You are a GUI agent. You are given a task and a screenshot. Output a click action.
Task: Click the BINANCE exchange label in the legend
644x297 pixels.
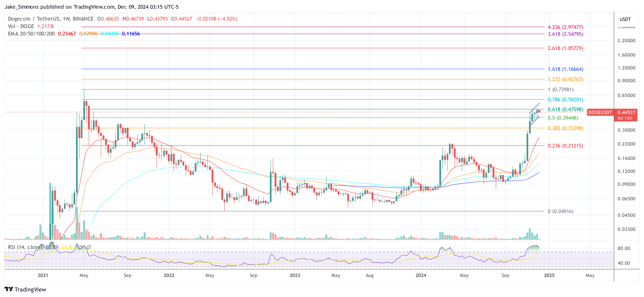(86, 19)
